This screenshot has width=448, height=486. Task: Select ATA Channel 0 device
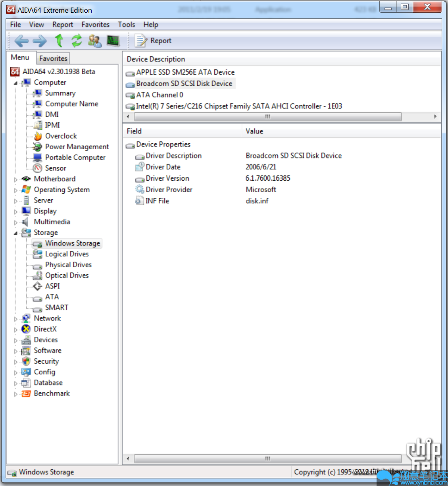[160, 95]
